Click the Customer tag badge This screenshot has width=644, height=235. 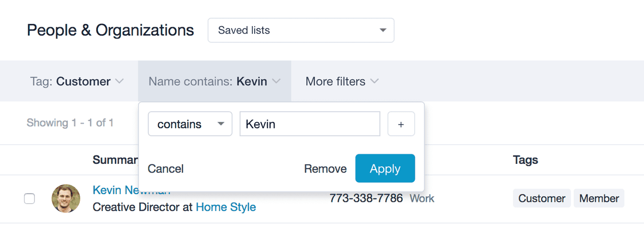pyautogui.click(x=542, y=198)
